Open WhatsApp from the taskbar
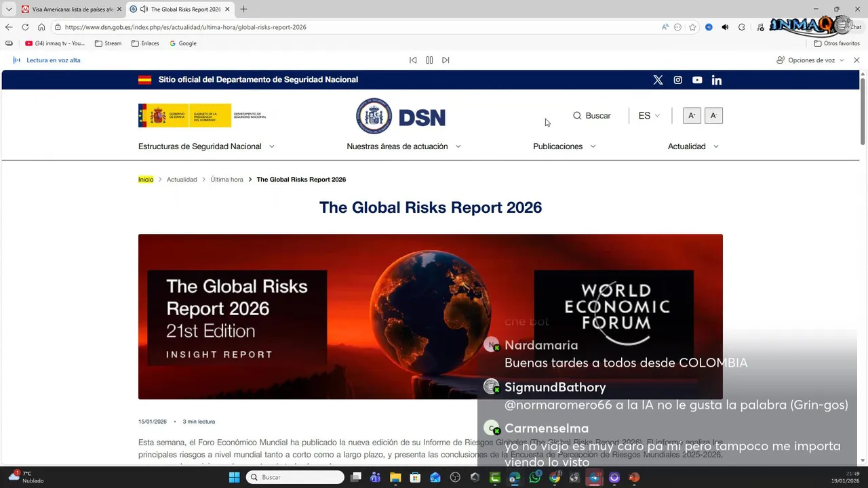868x488 pixels. (x=535, y=477)
